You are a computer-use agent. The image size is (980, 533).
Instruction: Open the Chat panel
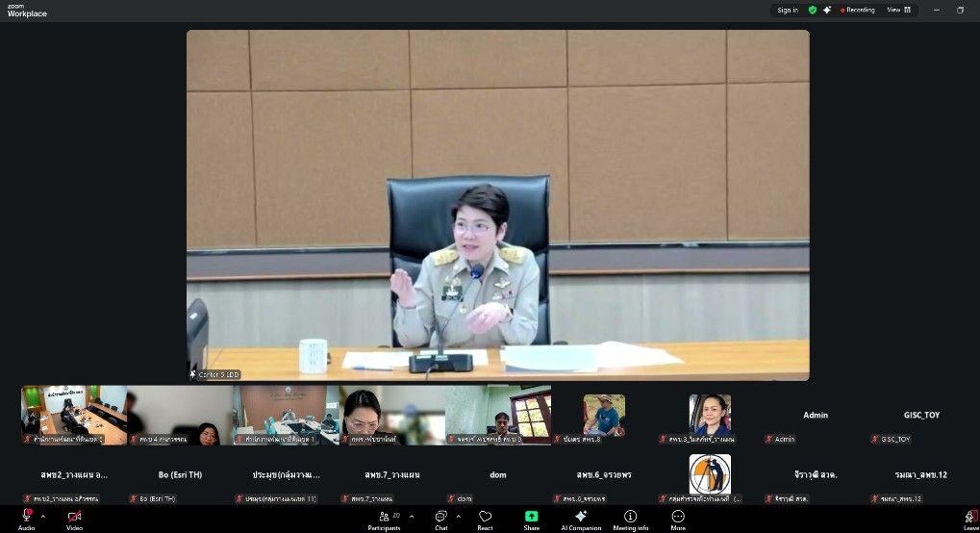point(440,518)
